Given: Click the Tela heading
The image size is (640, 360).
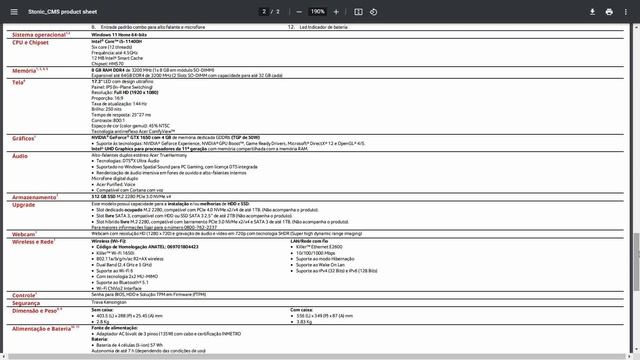Looking at the screenshot, I should [x=18, y=82].
